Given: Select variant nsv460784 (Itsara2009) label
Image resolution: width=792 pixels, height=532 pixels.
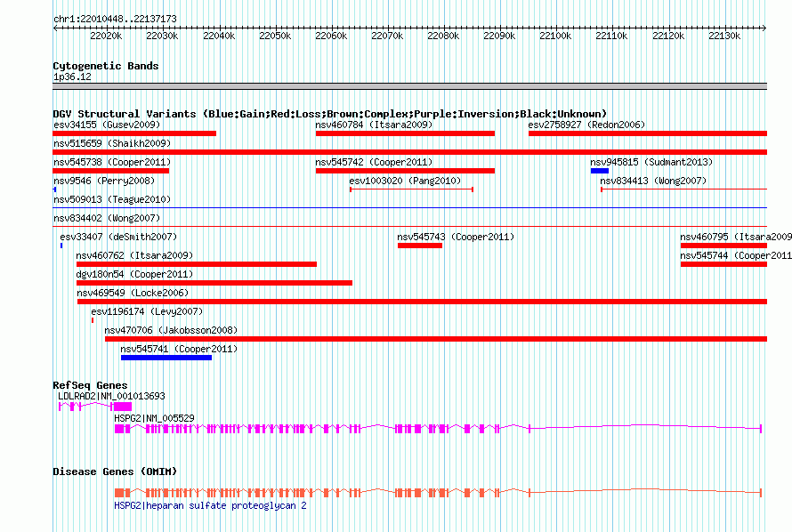Looking at the screenshot, I should (x=374, y=125).
